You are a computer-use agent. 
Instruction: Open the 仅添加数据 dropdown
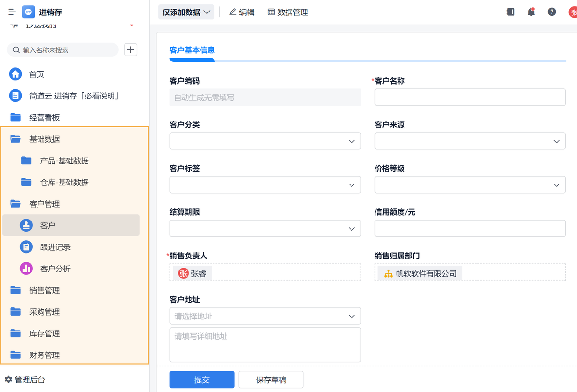[x=186, y=12]
